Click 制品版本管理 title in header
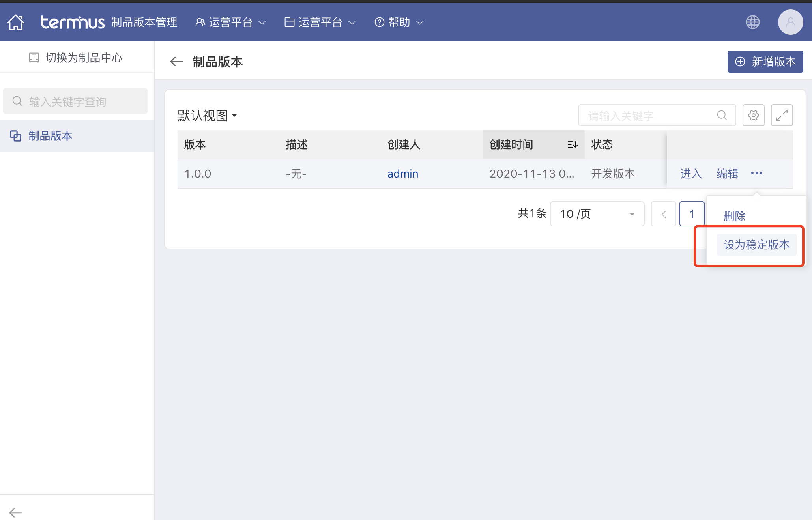The image size is (812, 520). tap(144, 22)
